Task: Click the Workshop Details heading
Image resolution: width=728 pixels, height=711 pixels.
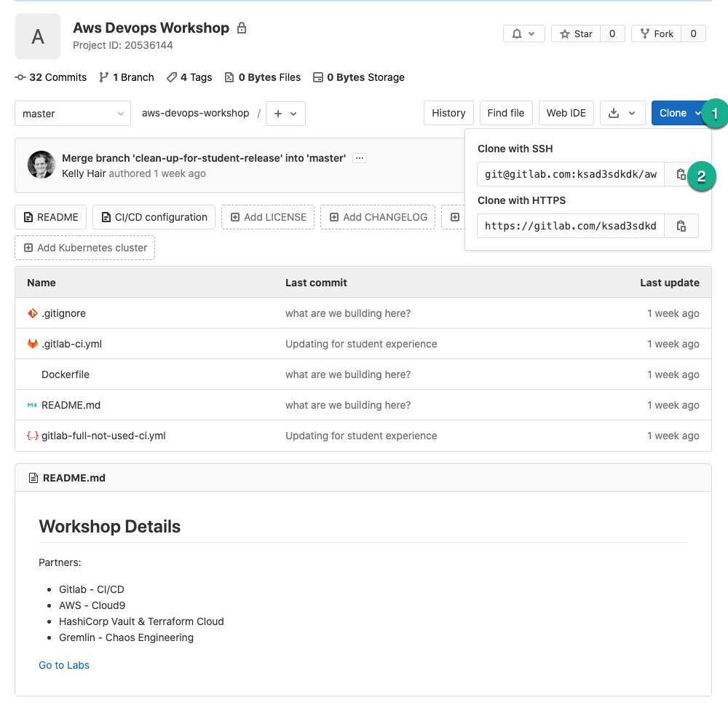Action: [x=110, y=527]
